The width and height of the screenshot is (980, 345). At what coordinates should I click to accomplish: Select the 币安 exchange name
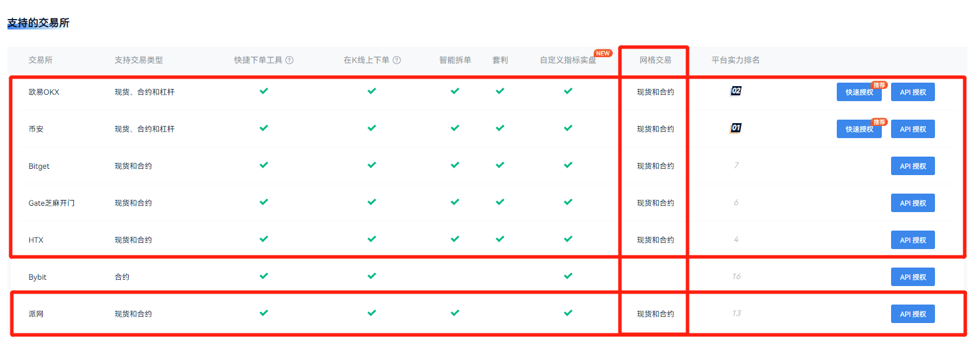click(36, 129)
